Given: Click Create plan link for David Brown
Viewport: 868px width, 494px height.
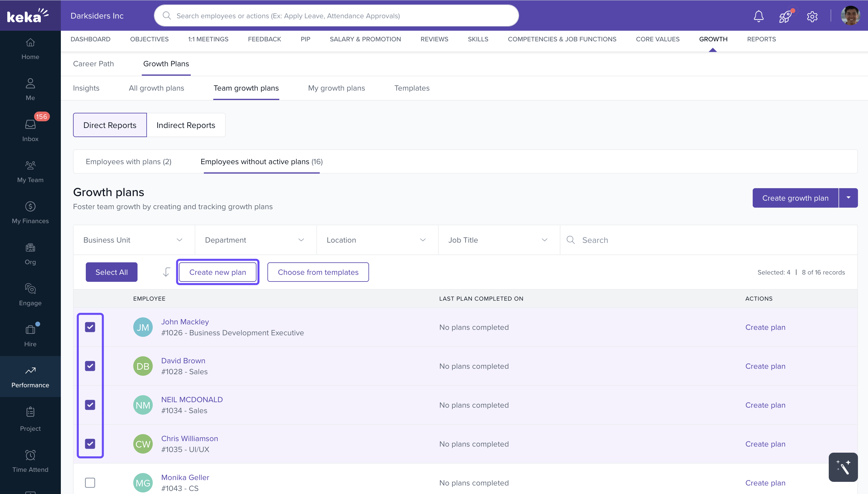Looking at the screenshot, I should point(765,366).
